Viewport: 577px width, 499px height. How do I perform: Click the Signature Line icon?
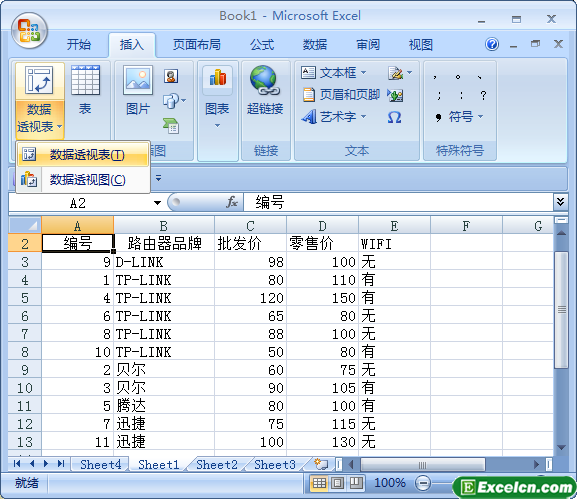(x=396, y=73)
